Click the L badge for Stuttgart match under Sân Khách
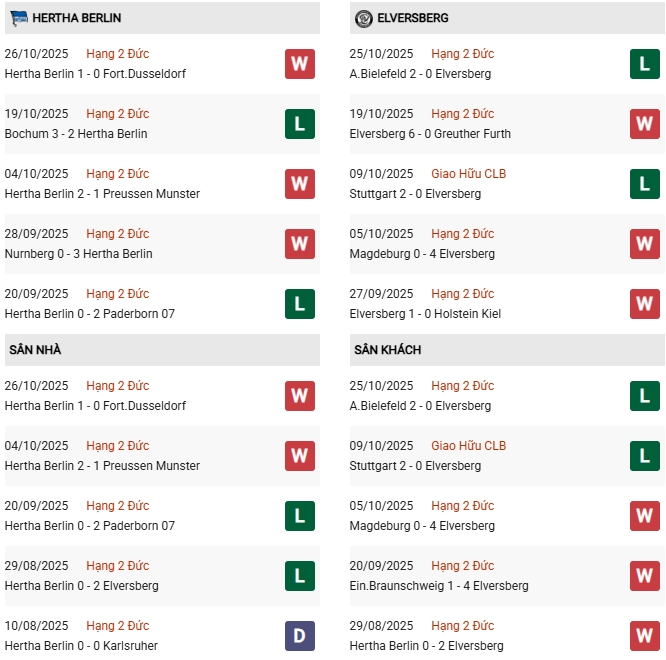The height and width of the screenshot is (660, 666). coord(644,456)
